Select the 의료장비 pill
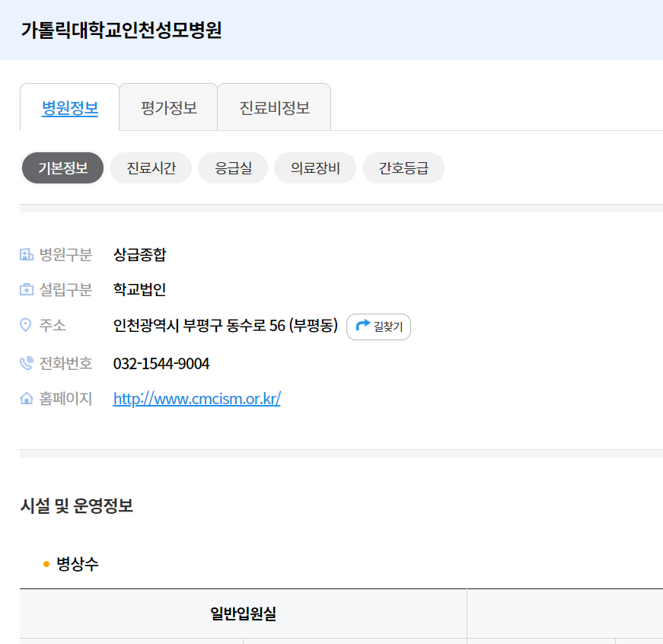663x644 pixels. (315, 168)
